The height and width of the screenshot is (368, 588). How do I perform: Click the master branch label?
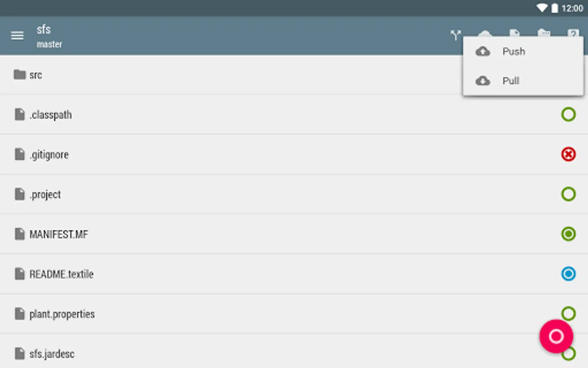click(49, 44)
